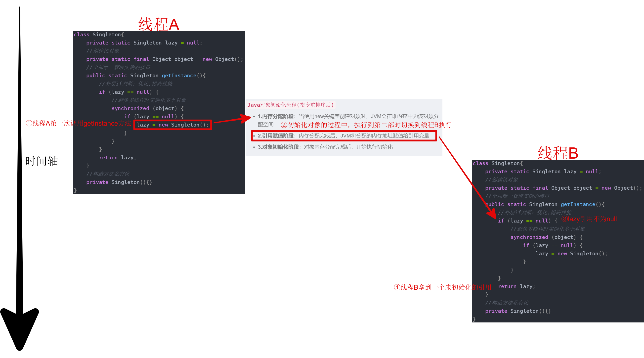Click annotation ④线程B拿到一个未初始化的引用

pos(442,287)
